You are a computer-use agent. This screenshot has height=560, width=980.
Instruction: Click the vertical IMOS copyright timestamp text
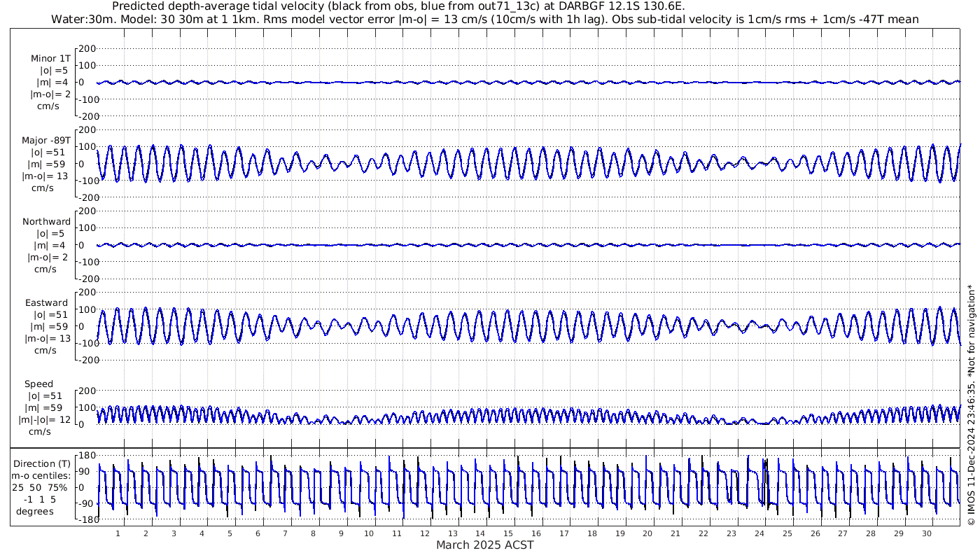click(x=971, y=404)
